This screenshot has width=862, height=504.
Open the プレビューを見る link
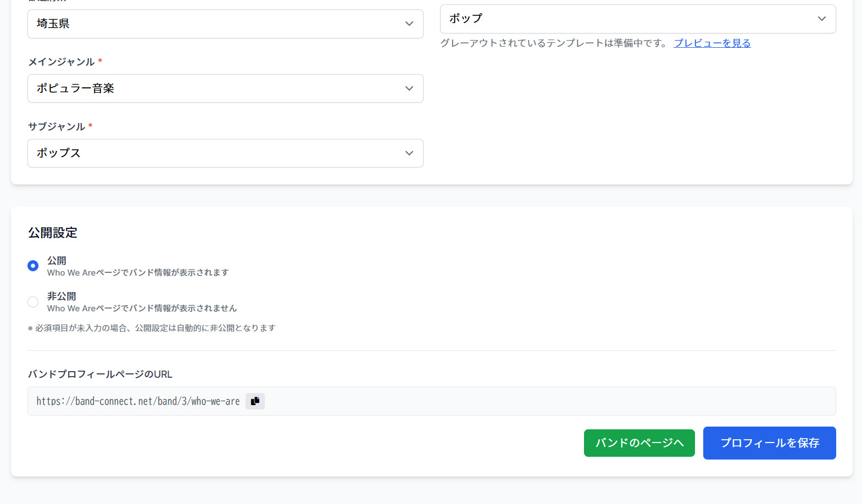[x=712, y=43]
